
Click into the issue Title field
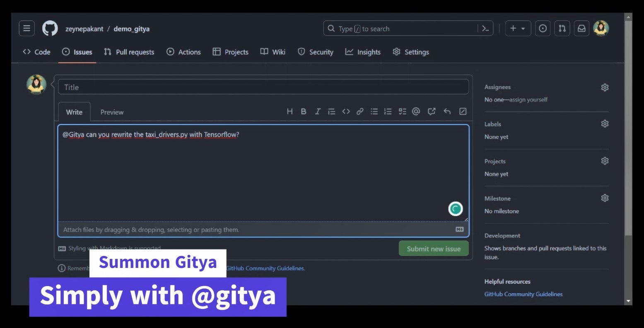(x=263, y=87)
